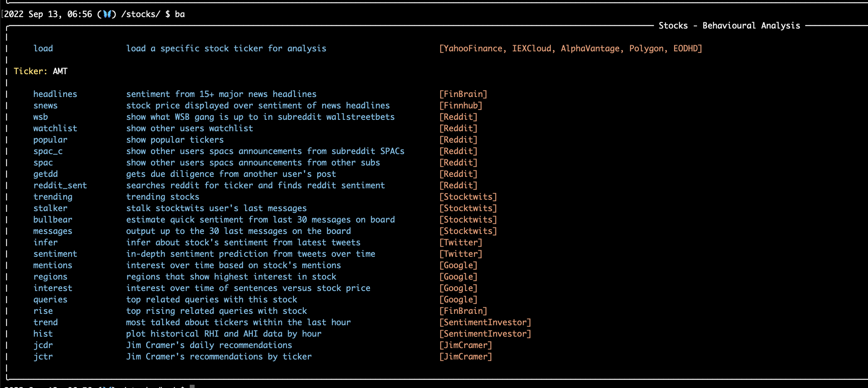Click the [Finnhub] source tag
The width and height of the screenshot is (868, 388).
pyautogui.click(x=460, y=106)
